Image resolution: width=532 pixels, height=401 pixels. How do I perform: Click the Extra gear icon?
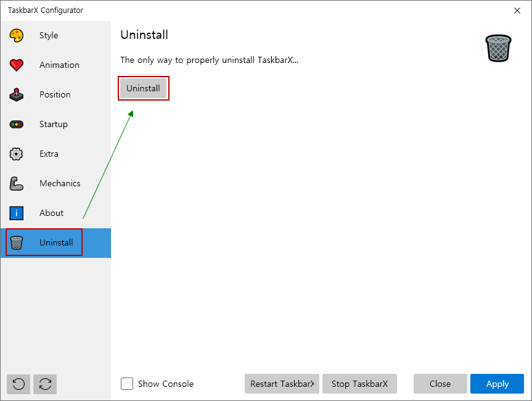tap(16, 154)
